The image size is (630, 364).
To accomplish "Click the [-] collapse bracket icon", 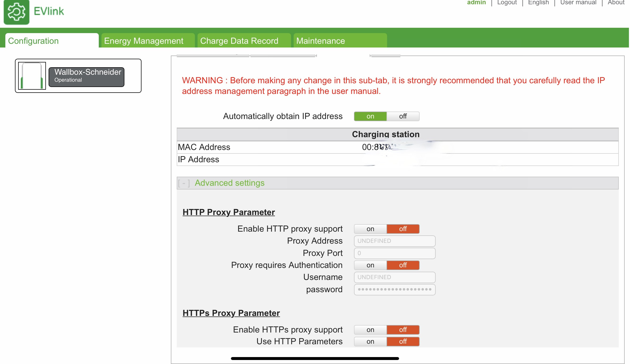I will [x=184, y=183].
